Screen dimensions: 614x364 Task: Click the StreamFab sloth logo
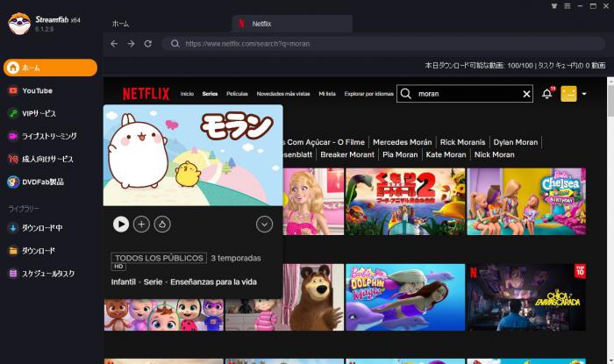19,24
